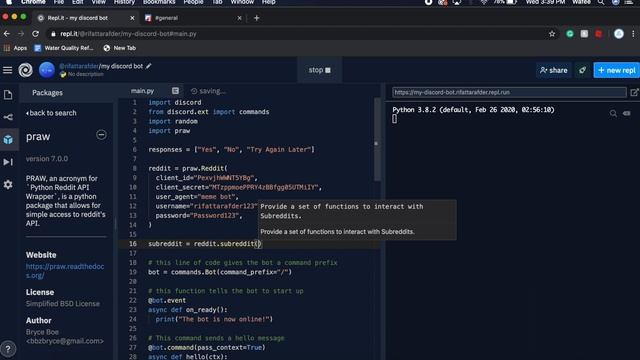Click the version 7.0.0 label
Screen dimensions: 640x360
[x=47, y=159]
